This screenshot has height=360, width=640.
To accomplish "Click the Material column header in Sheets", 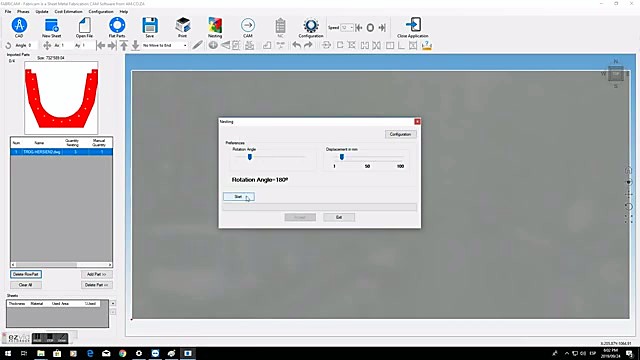I will point(37,304).
